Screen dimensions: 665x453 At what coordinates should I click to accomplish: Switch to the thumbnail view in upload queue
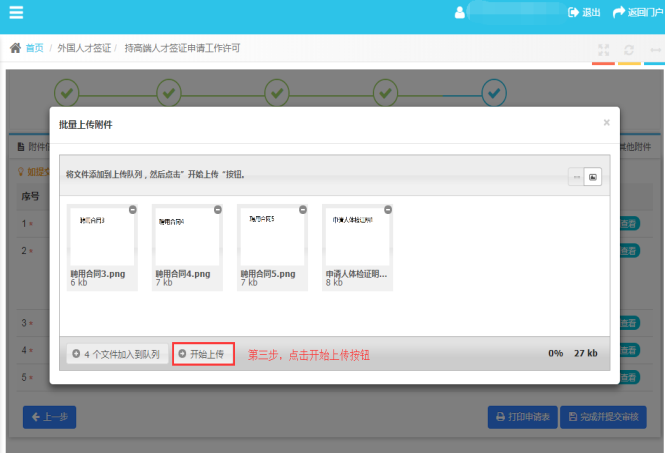pyautogui.click(x=592, y=177)
